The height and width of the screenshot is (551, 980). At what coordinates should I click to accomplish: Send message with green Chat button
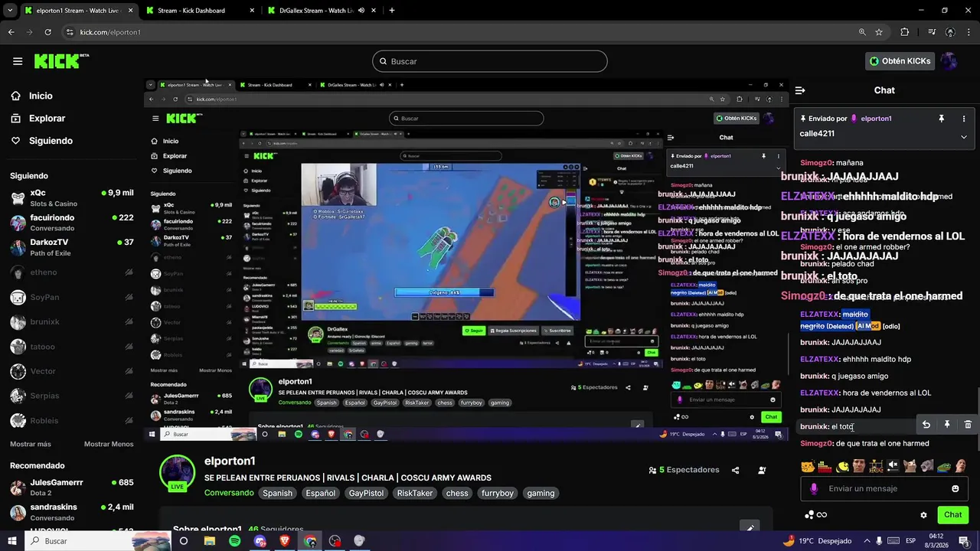(952, 515)
